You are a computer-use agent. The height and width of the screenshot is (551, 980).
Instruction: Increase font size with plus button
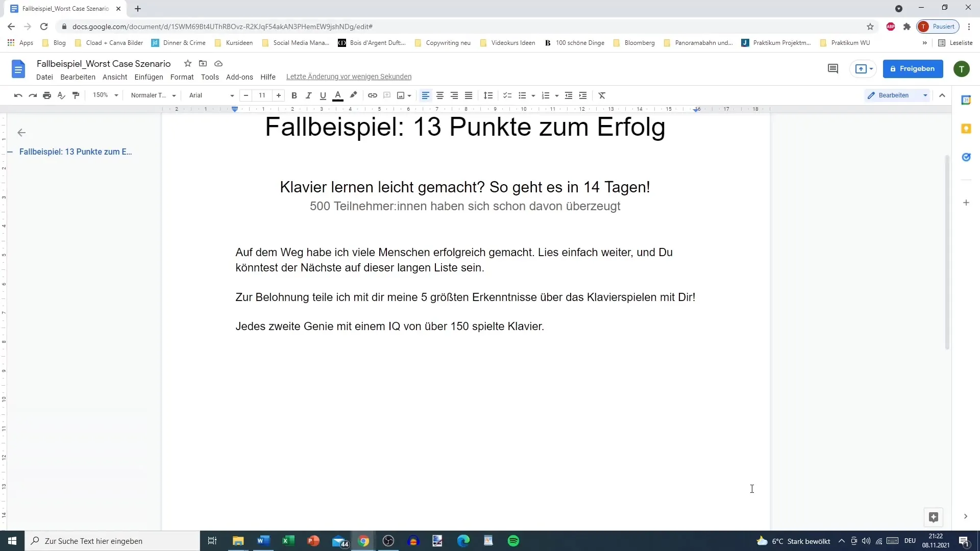(x=279, y=95)
